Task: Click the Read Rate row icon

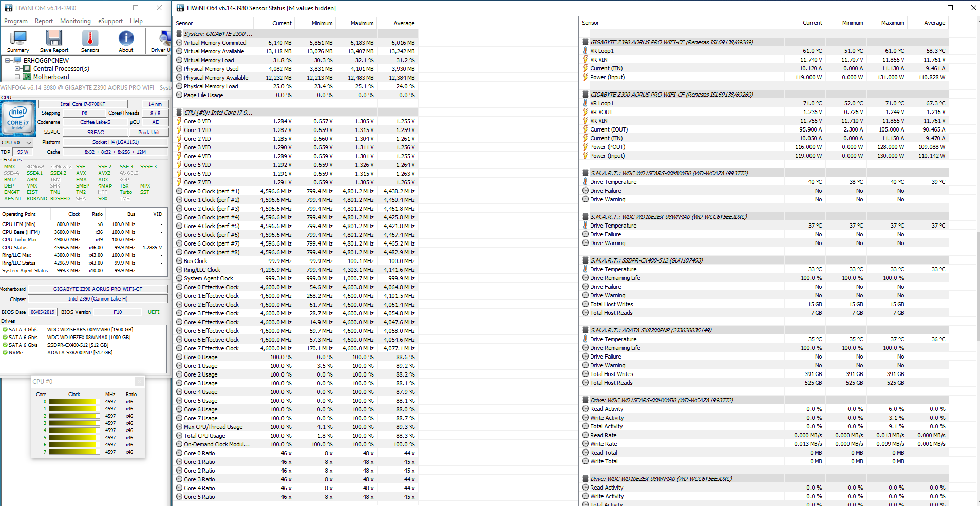Action: pyautogui.click(x=586, y=435)
